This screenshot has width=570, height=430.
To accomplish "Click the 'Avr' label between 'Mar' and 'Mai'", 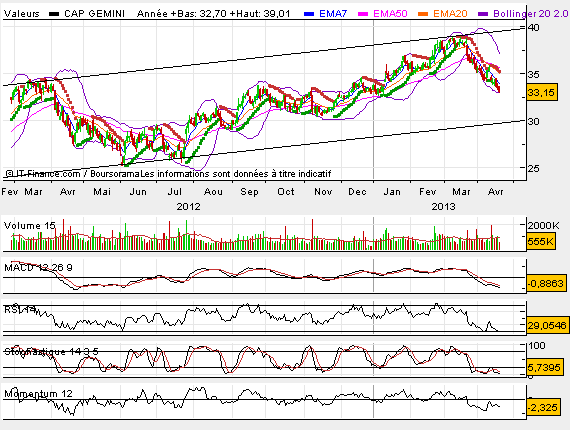I will (x=68, y=192).
